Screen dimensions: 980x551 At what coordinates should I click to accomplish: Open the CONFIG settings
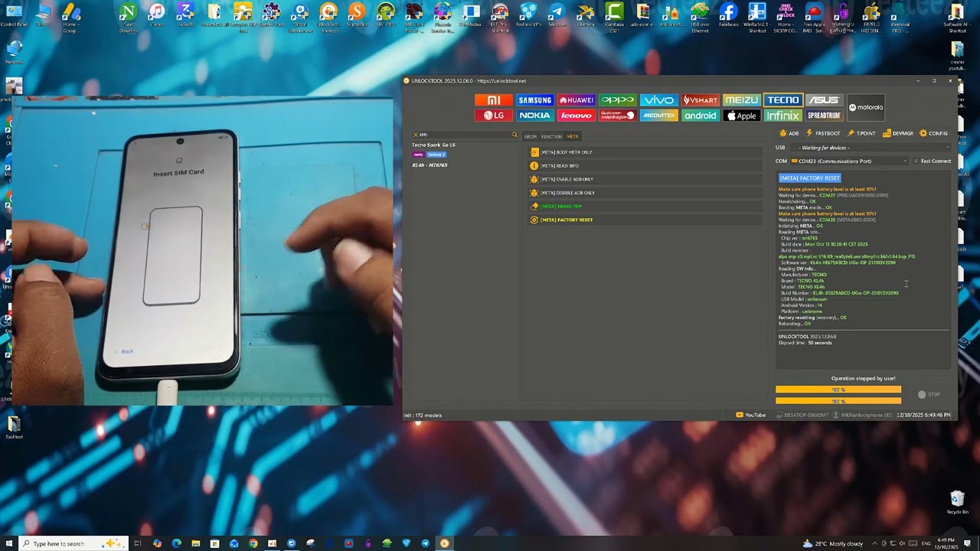coord(933,133)
